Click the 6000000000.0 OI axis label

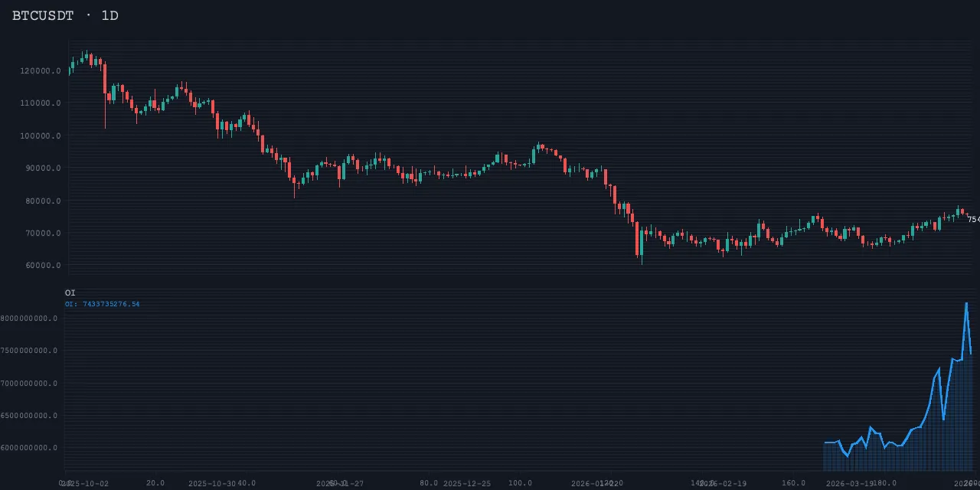[x=29, y=448]
